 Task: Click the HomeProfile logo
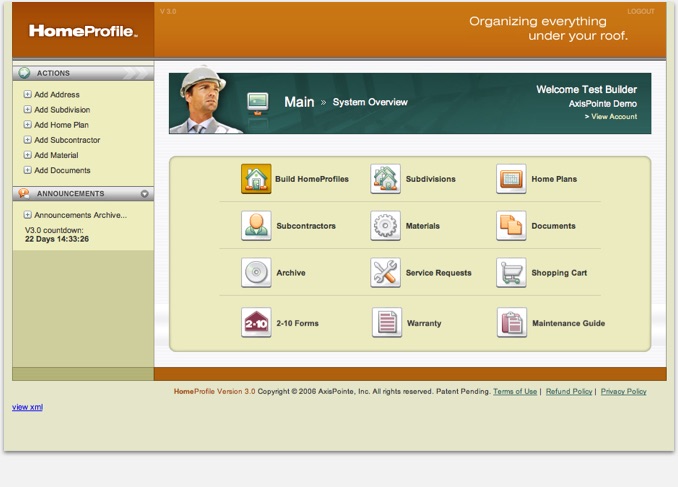(83, 31)
